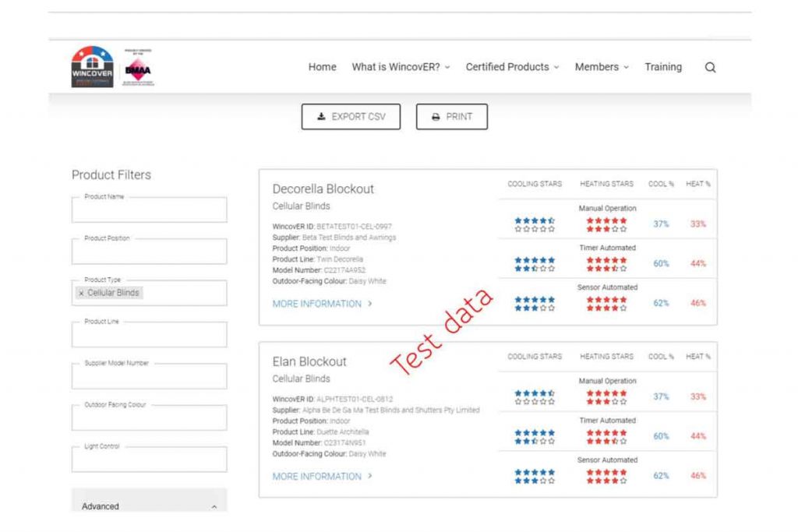The height and width of the screenshot is (532, 798).
Task: Open Training page
Action: 663,67
